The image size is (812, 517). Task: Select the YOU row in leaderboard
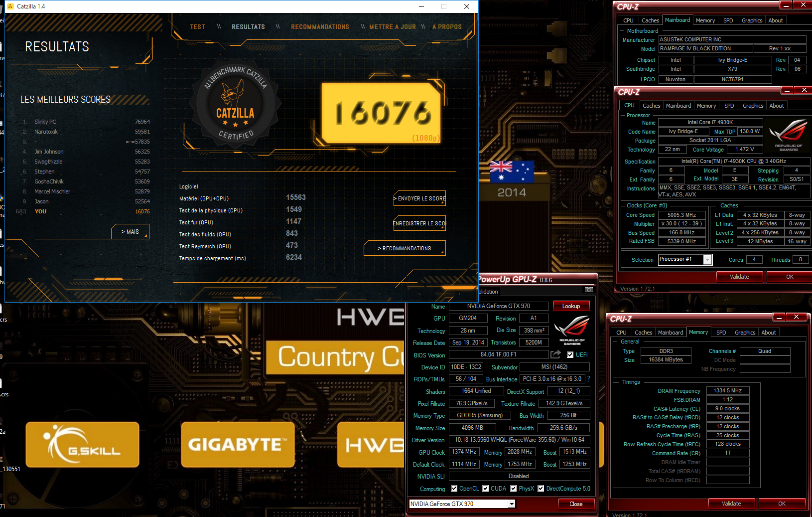coord(83,211)
